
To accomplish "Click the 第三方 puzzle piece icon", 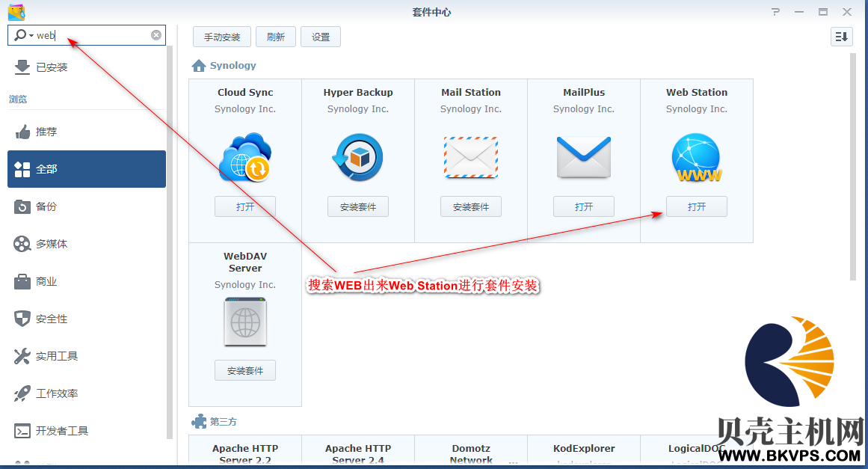I will point(199,422).
